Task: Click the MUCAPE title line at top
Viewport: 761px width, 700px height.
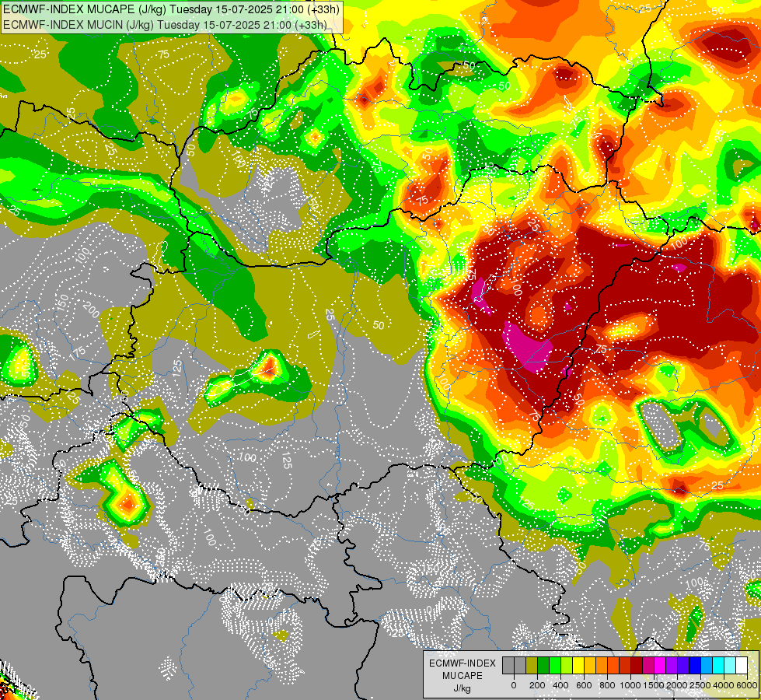Action: tap(171, 9)
